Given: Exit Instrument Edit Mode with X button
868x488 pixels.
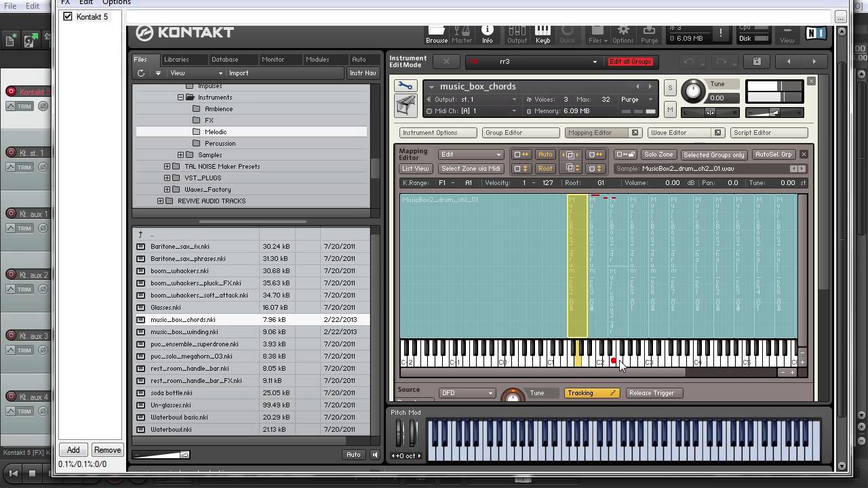Looking at the screenshot, I should 446,62.
